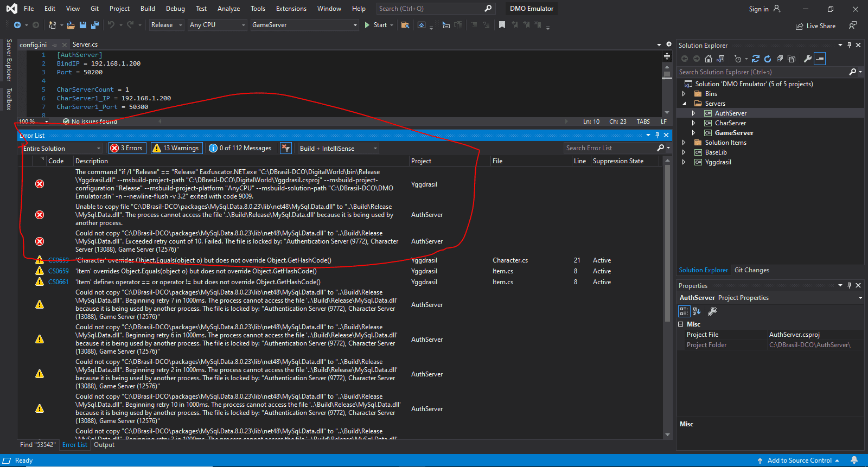Screen dimensions: 868x467
Task: Open the Find "53542" results tab
Action: (x=38, y=445)
